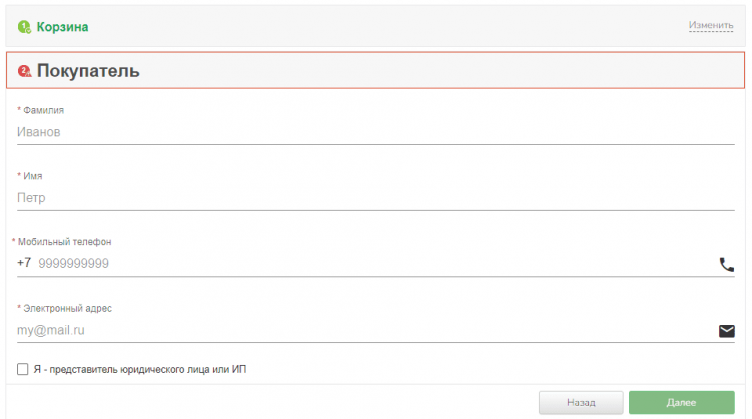Click the my@mail.ru email address field
752x419 pixels.
360,330
